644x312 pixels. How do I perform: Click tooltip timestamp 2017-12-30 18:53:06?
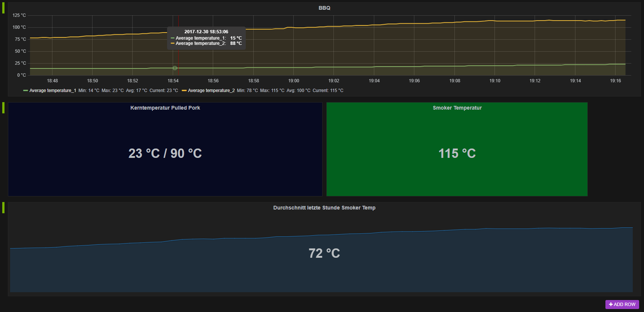206,32
